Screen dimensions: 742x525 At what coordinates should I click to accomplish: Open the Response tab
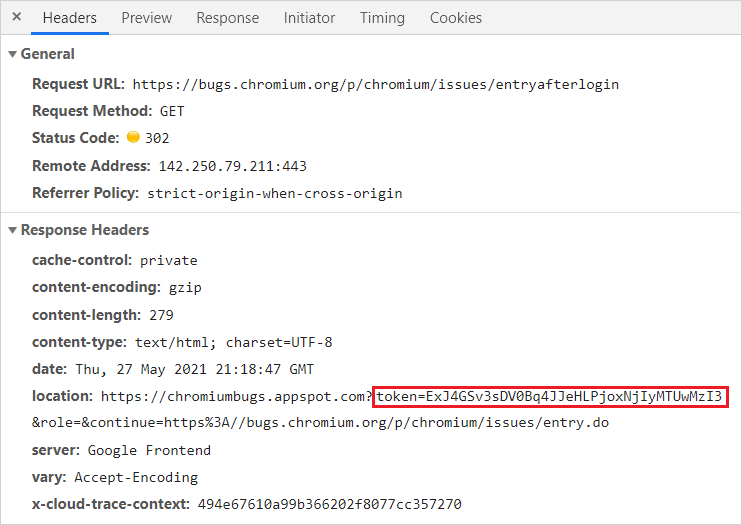(x=227, y=18)
